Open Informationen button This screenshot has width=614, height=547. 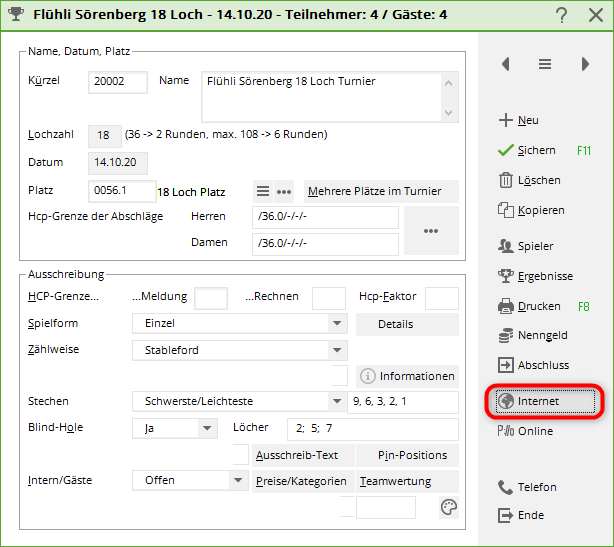(x=407, y=376)
